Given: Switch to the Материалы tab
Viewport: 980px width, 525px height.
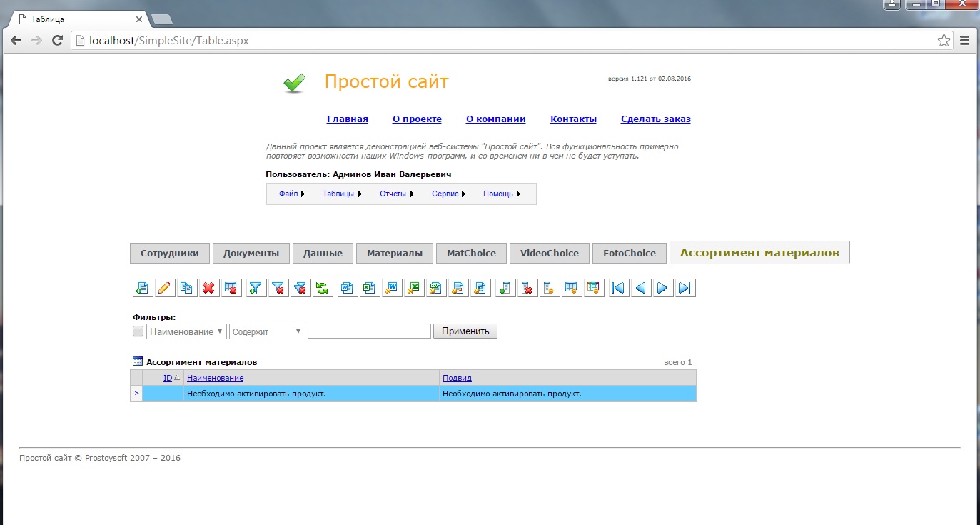Looking at the screenshot, I should coord(395,253).
